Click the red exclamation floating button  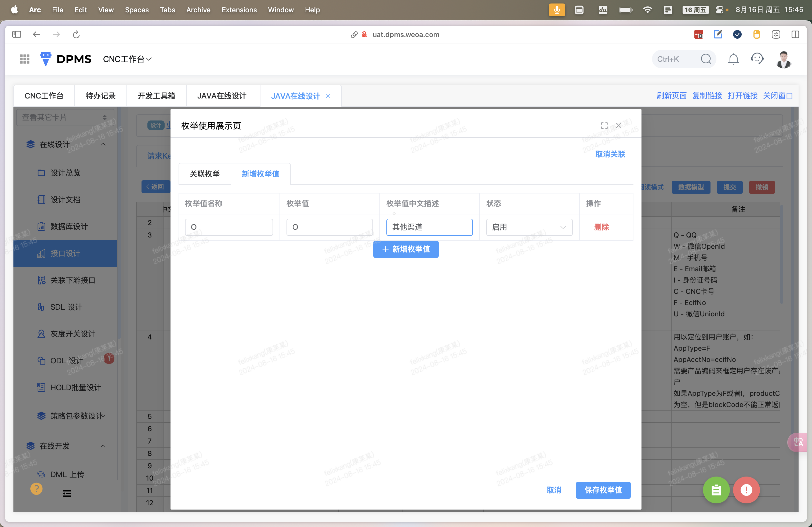pos(746,490)
